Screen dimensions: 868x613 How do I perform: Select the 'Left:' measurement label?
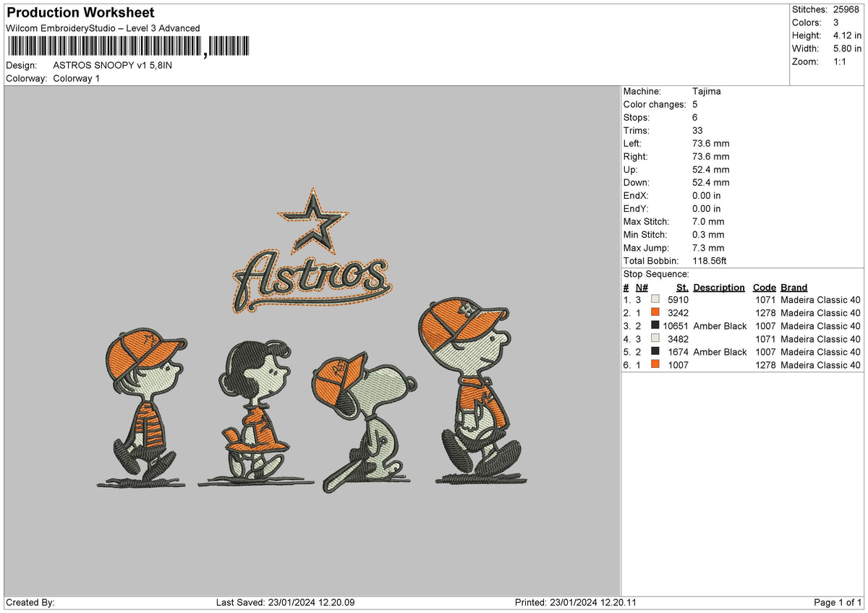pos(634,143)
